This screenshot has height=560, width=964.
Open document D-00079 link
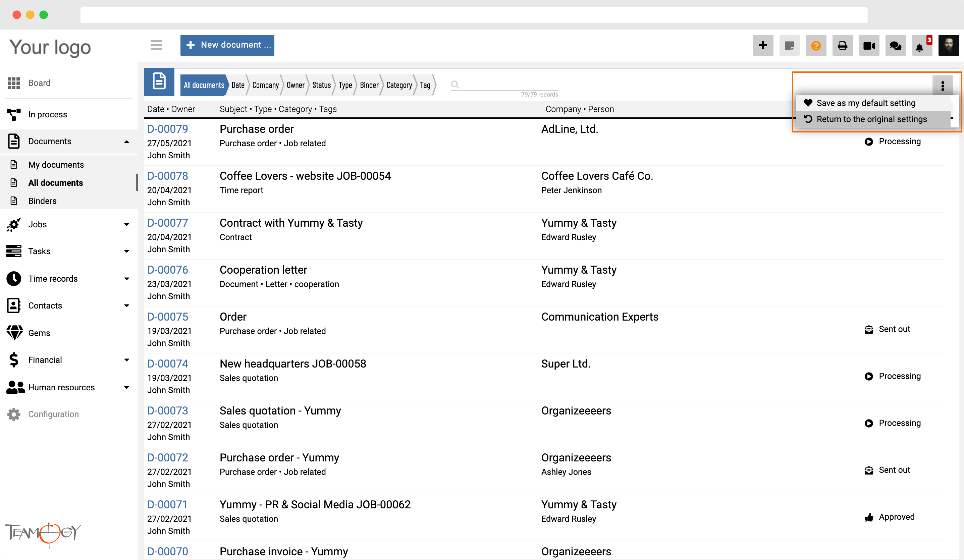point(168,129)
